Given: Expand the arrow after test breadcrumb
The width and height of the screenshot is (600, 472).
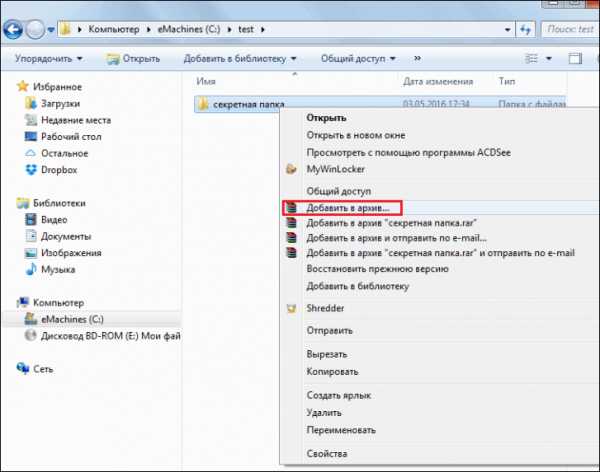Looking at the screenshot, I should pyautogui.click(x=263, y=29).
